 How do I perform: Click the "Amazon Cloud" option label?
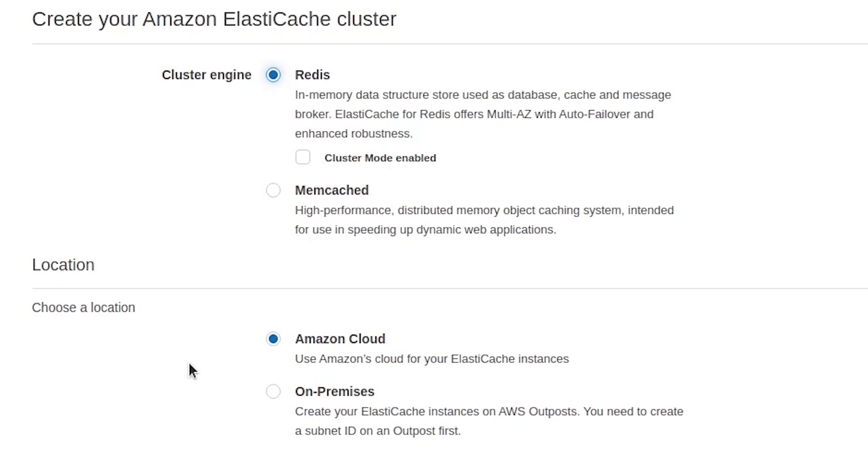[340, 339]
